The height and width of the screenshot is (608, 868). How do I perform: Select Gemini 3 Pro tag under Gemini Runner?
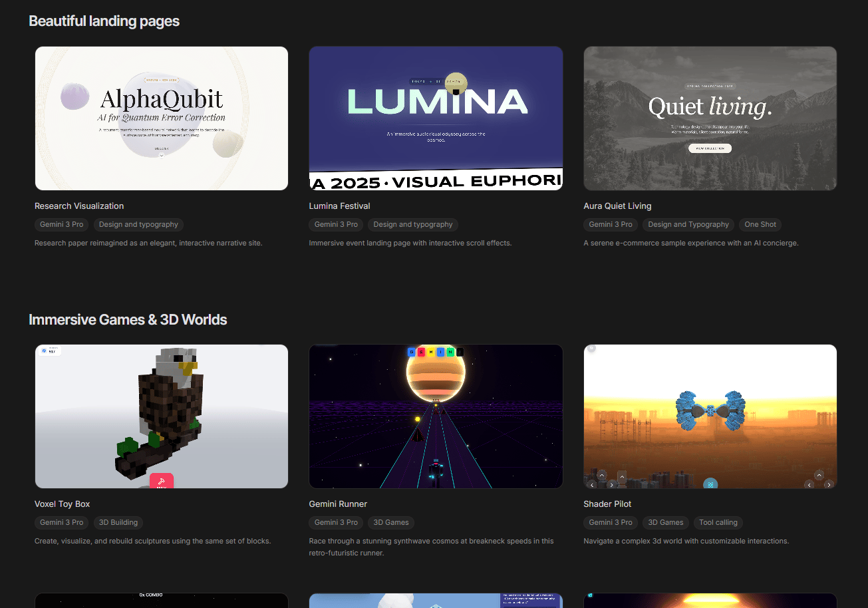pos(336,523)
